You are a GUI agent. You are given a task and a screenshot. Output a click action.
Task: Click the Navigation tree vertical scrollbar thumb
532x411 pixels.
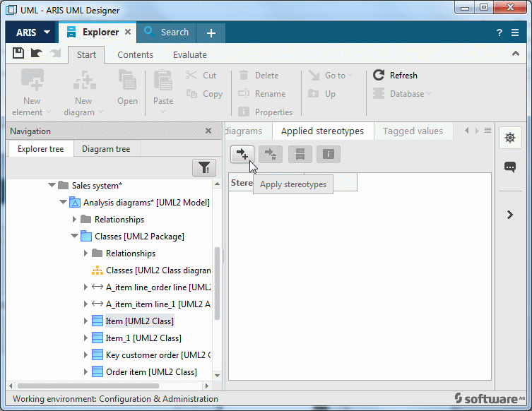coord(217,283)
